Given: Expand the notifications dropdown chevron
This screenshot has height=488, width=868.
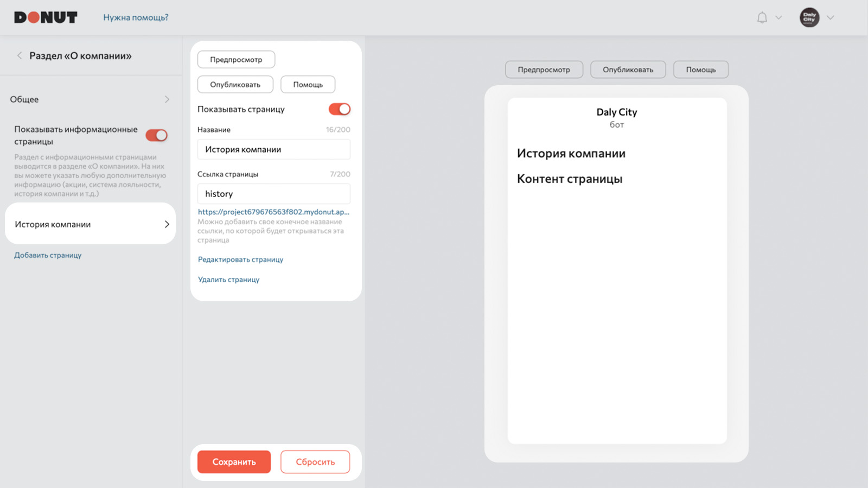Looking at the screenshot, I should tap(778, 17).
